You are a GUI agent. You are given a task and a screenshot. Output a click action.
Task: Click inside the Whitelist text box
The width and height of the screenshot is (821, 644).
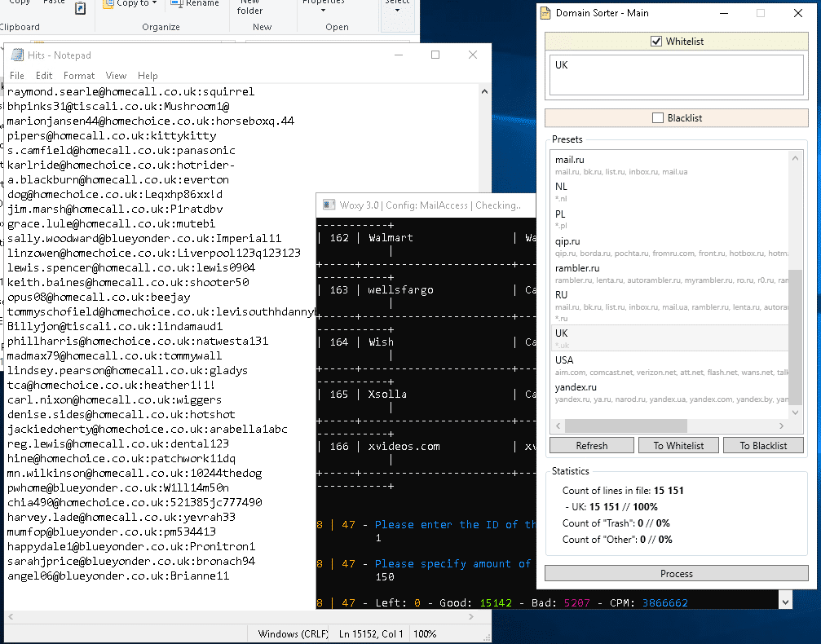click(676, 75)
